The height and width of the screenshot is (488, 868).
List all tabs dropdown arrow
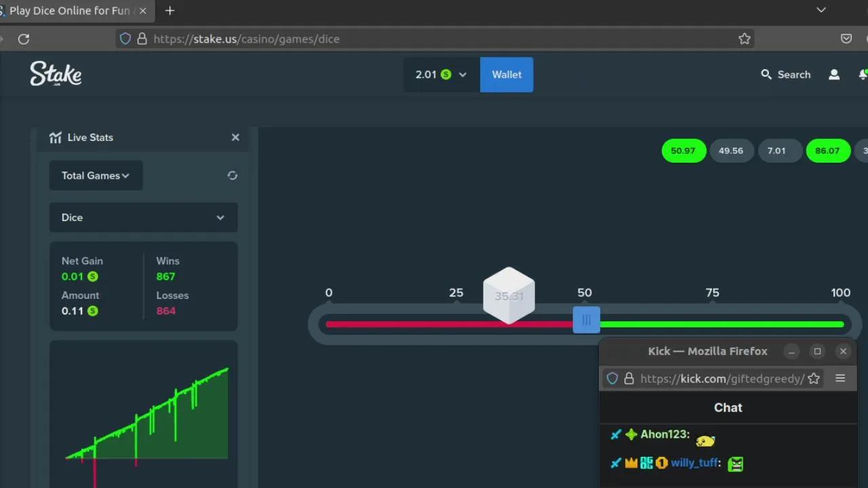point(821,10)
